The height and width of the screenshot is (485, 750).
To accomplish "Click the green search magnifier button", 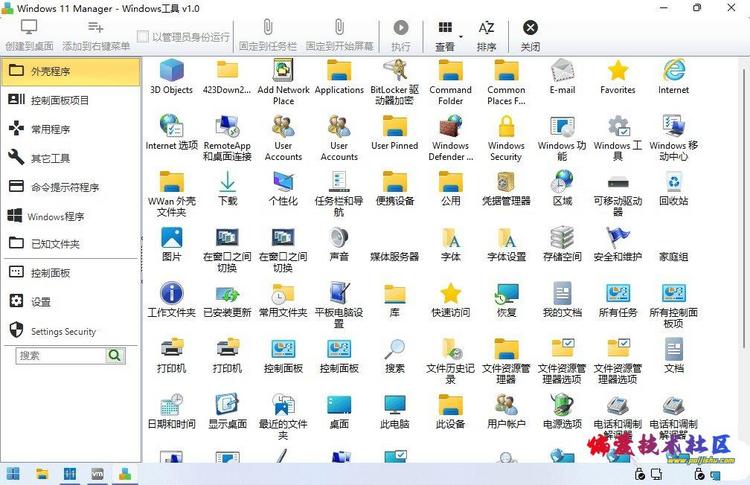I will click(115, 355).
